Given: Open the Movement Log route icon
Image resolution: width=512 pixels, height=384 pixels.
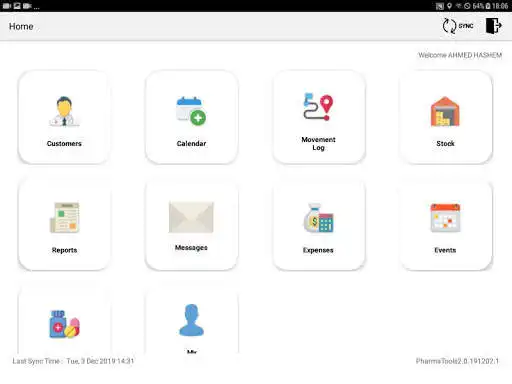Looking at the screenshot, I should (318, 106).
